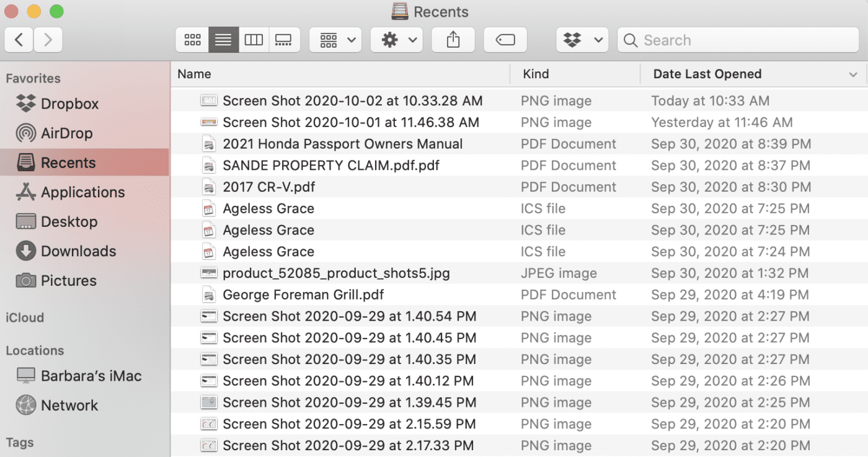Screen dimensions: 868x457
Task: Click the Edit Tags toolbar icon
Action: coord(505,40)
